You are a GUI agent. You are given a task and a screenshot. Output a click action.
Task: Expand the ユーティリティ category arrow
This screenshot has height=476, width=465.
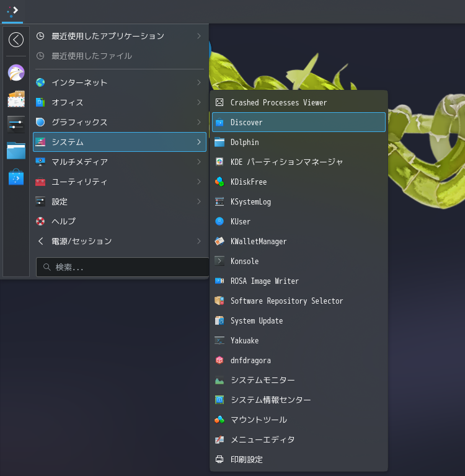coord(199,182)
